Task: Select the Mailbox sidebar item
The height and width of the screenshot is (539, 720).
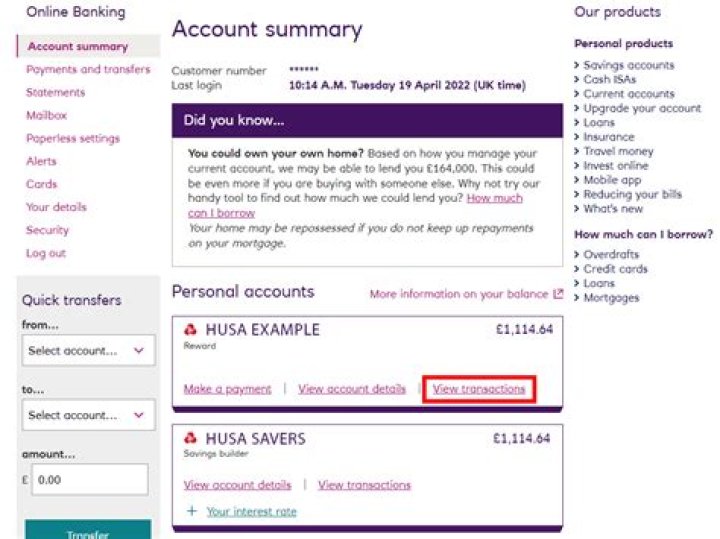Action: [x=47, y=116]
